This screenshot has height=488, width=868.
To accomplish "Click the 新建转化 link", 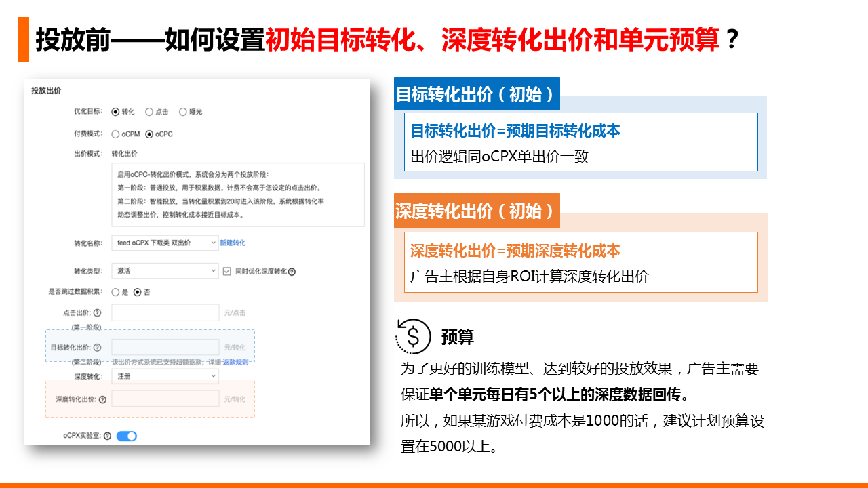I will pyautogui.click(x=233, y=243).
